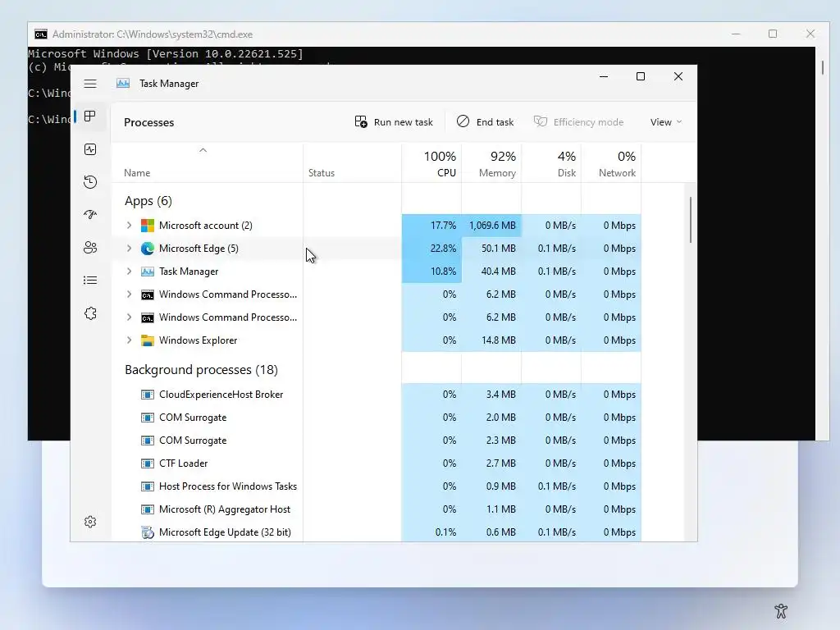Screen dimensions: 840x630
Task: Open the Users sidebar icon
Action: click(x=90, y=248)
